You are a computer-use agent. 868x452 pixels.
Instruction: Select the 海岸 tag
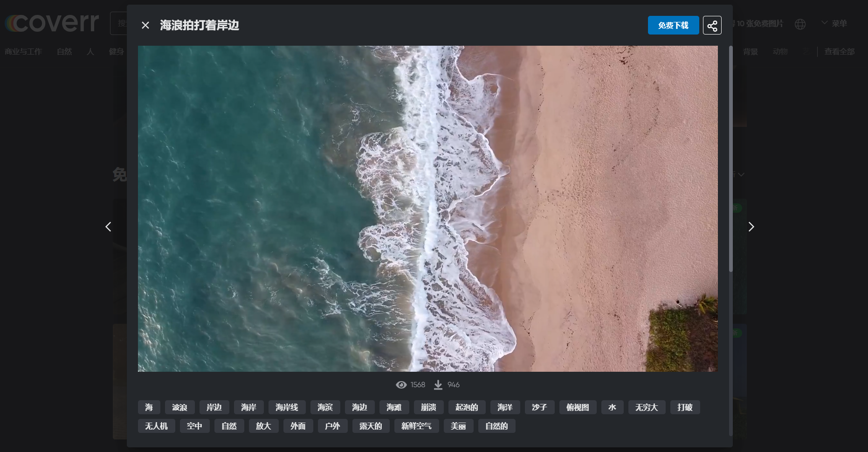point(248,407)
